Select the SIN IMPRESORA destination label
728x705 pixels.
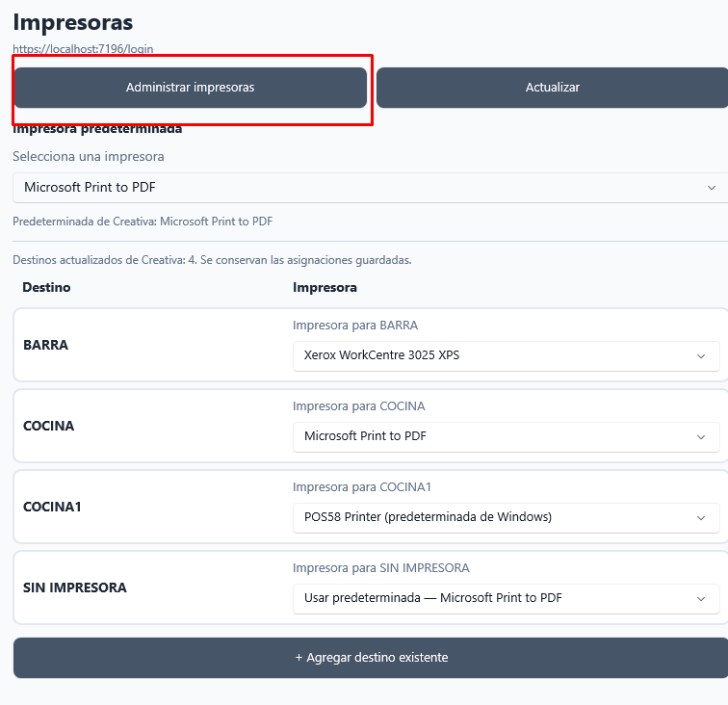[75, 587]
